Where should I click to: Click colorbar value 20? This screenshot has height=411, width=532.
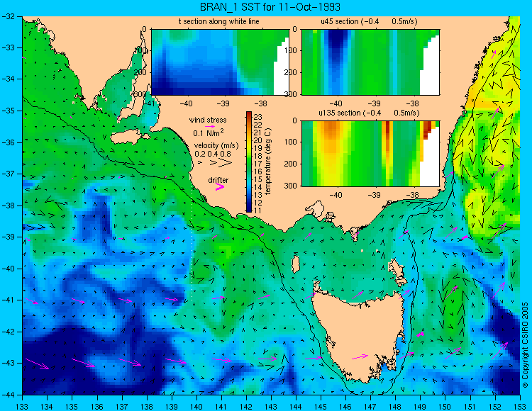(257, 140)
